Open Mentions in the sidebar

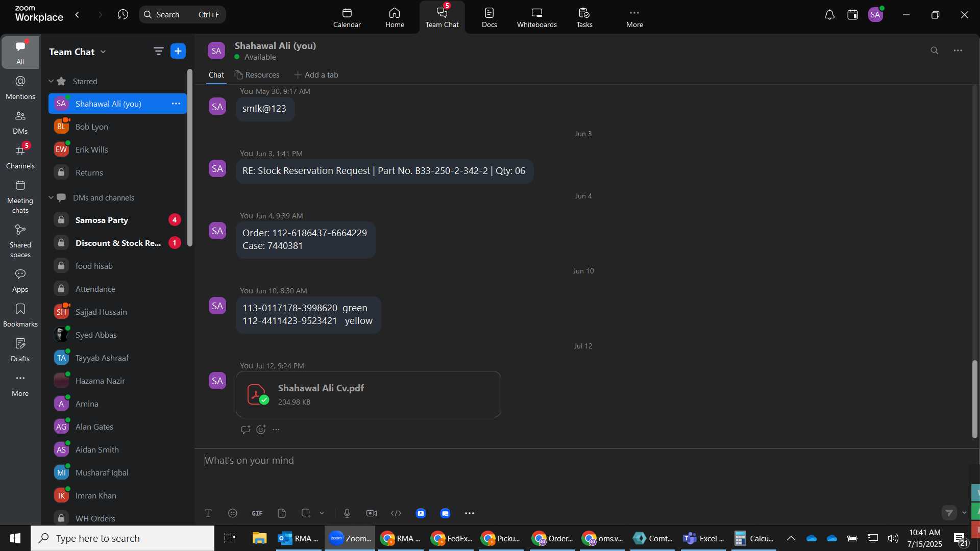pyautogui.click(x=20, y=88)
